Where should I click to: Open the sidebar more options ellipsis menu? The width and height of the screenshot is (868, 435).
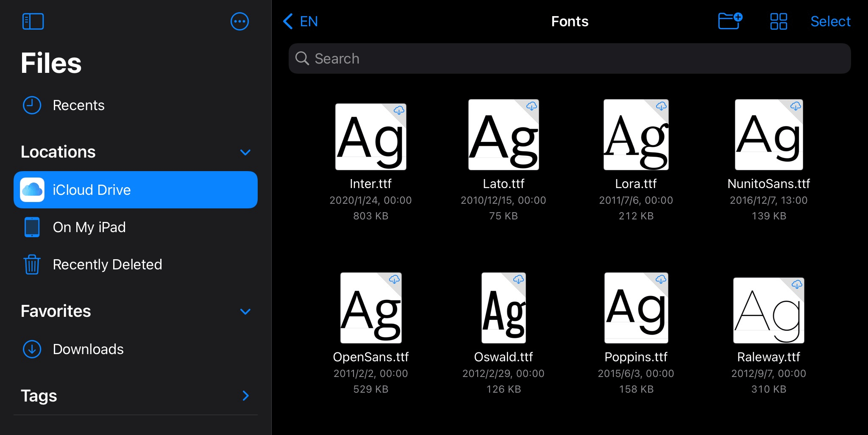(x=239, y=21)
